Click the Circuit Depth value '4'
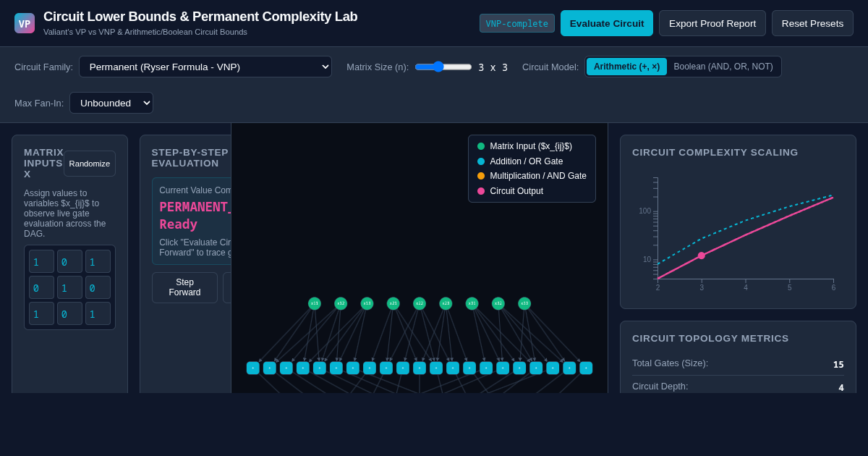 [x=841, y=388]
